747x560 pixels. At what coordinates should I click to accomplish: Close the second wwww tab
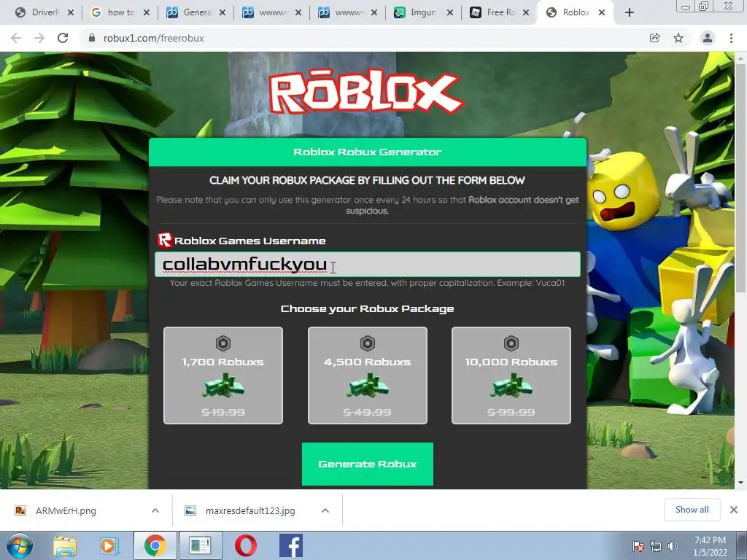click(374, 13)
